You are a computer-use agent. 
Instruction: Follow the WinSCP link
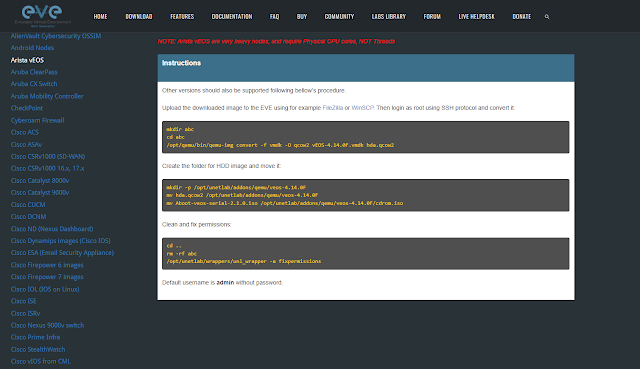[362, 108]
